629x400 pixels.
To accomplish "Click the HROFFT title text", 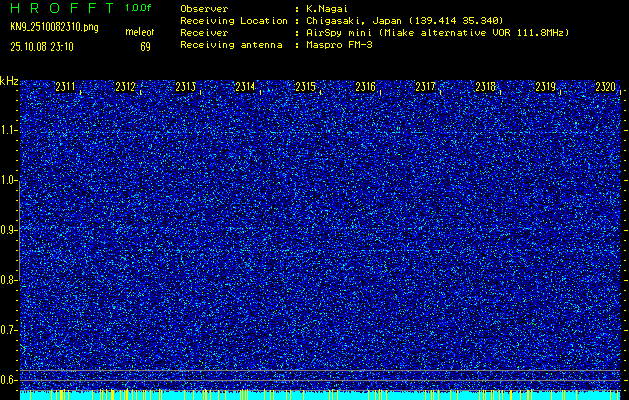I will pyautogui.click(x=61, y=8).
